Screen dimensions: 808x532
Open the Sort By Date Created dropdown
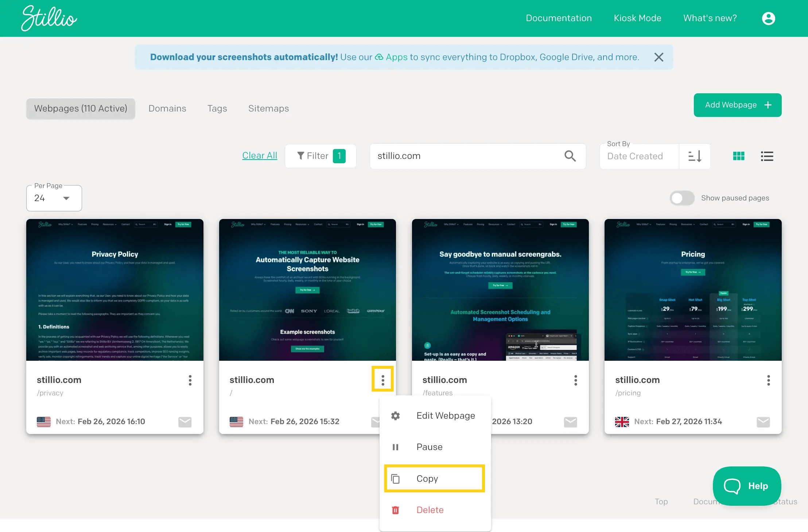coord(639,156)
